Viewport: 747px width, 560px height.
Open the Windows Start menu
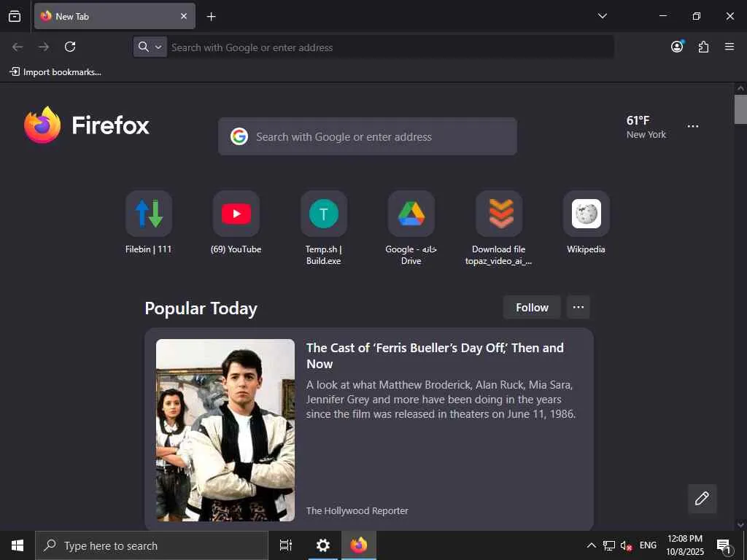18,545
